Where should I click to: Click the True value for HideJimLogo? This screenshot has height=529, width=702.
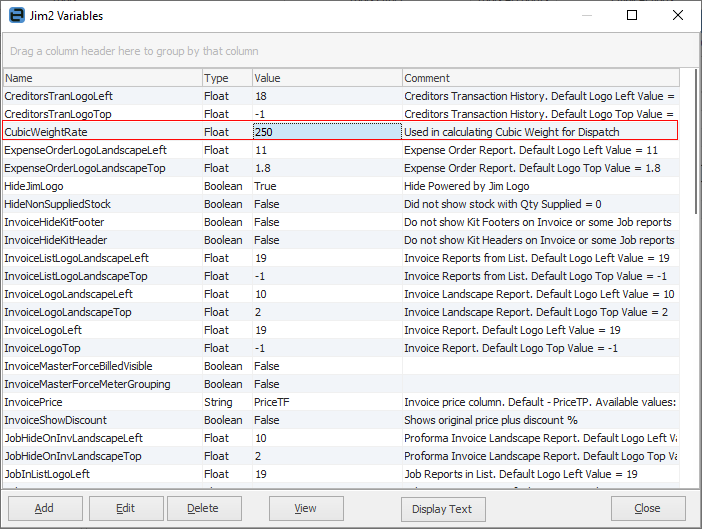327,186
